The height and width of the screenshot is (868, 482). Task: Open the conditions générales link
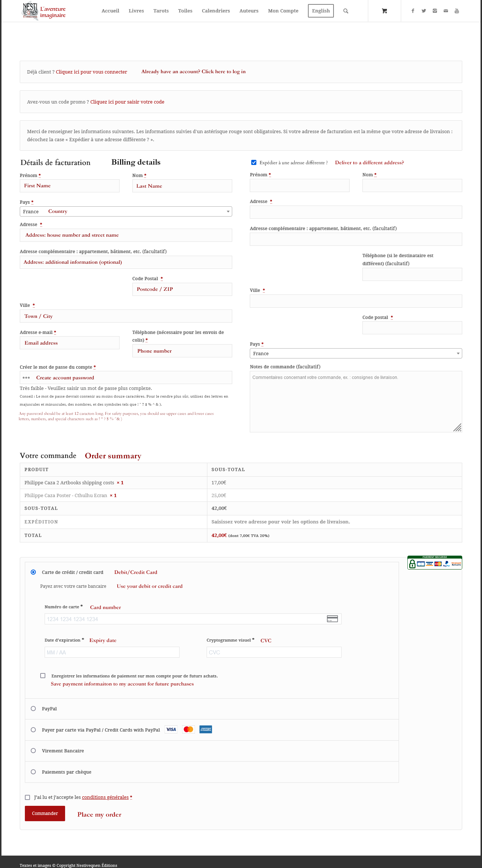pos(105,797)
